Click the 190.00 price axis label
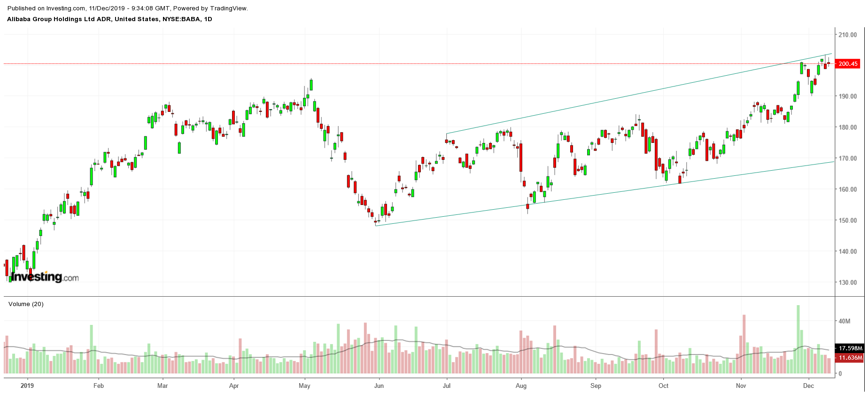Image resolution: width=868 pixels, height=394 pixels. 848,96
